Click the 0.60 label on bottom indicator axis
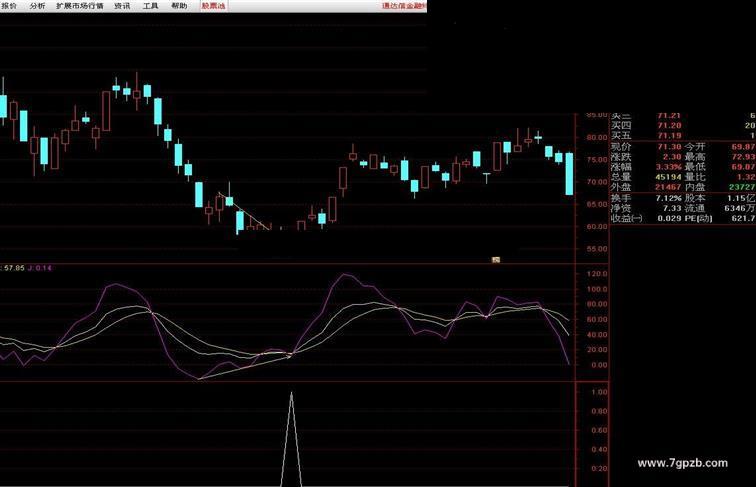The image size is (756, 487). coord(599,430)
